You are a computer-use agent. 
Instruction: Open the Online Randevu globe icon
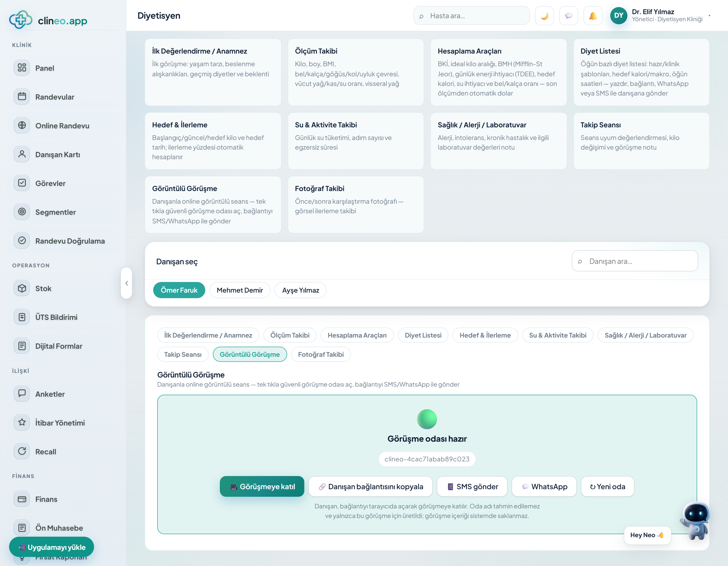[x=22, y=125]
